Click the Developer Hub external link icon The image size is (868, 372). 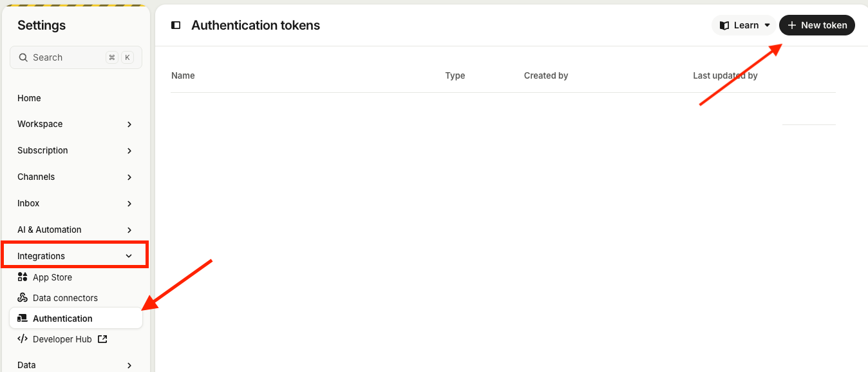pos(102,339)
